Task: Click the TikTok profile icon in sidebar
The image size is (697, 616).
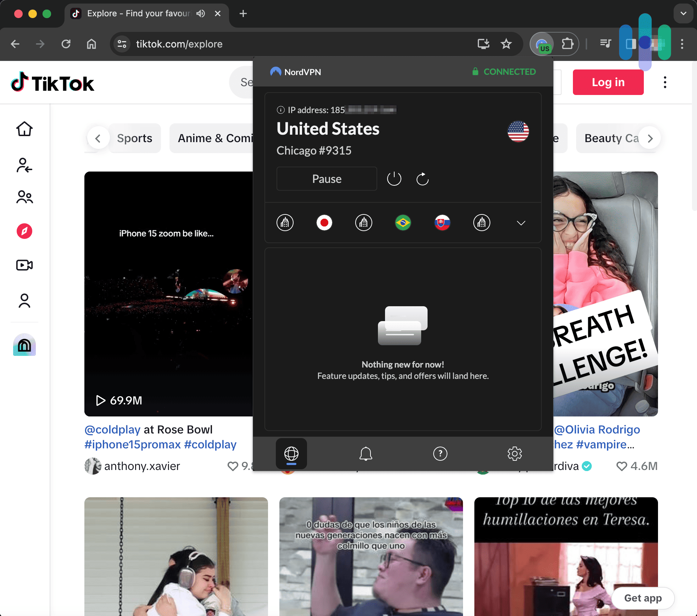Action: tap(24, 300)
